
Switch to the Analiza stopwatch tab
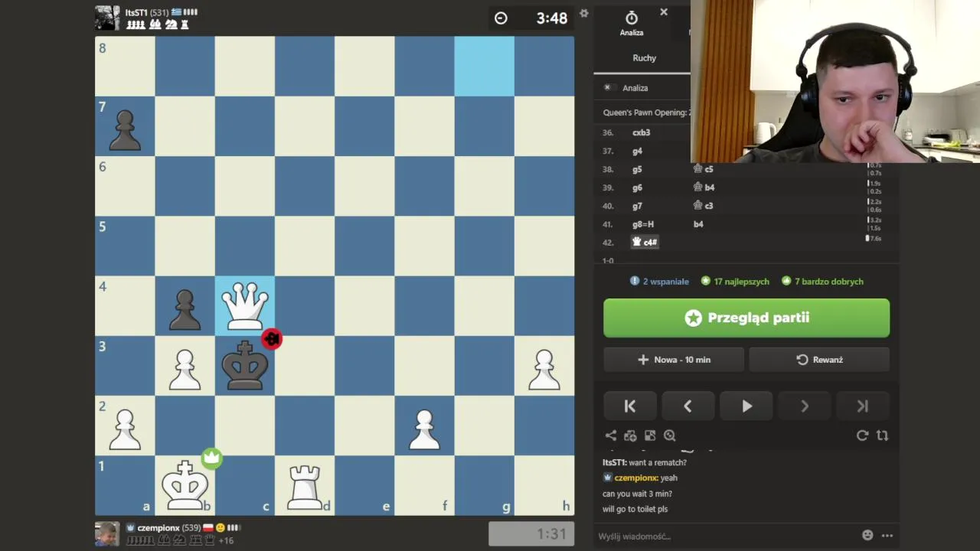632,23
